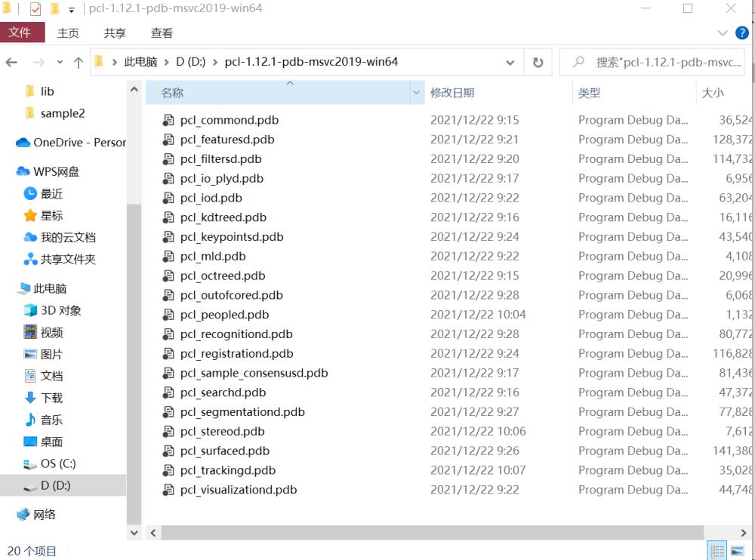Switch to the 查看 ribbon tab
The width and height of the screenshot is (755, 560).
[162, 32]
